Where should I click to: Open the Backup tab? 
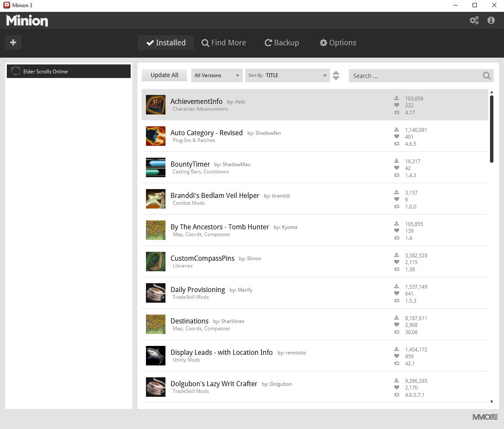coord(282,43)
